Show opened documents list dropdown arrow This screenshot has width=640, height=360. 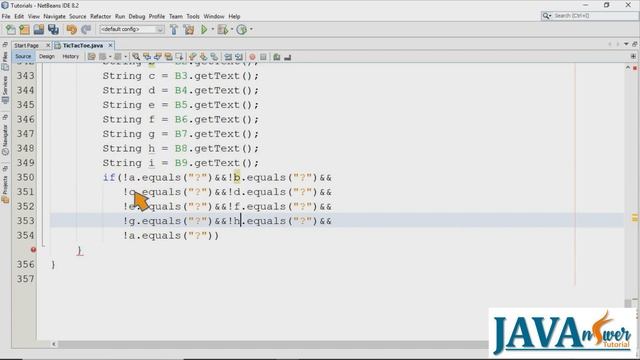tap(626, 44)
